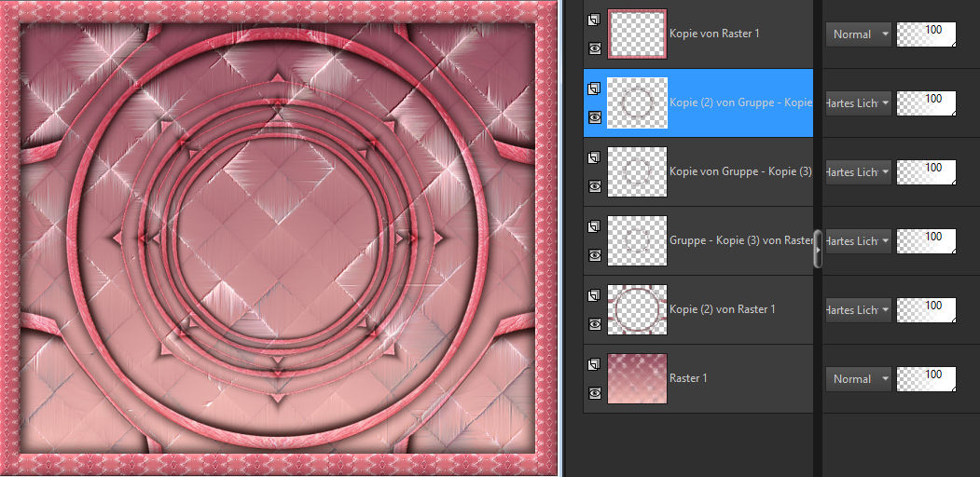Click layer type icon of Kopie von Gruppe - Kopie (3)
Screen dimensions: 980x477
(x=594, y=158)
